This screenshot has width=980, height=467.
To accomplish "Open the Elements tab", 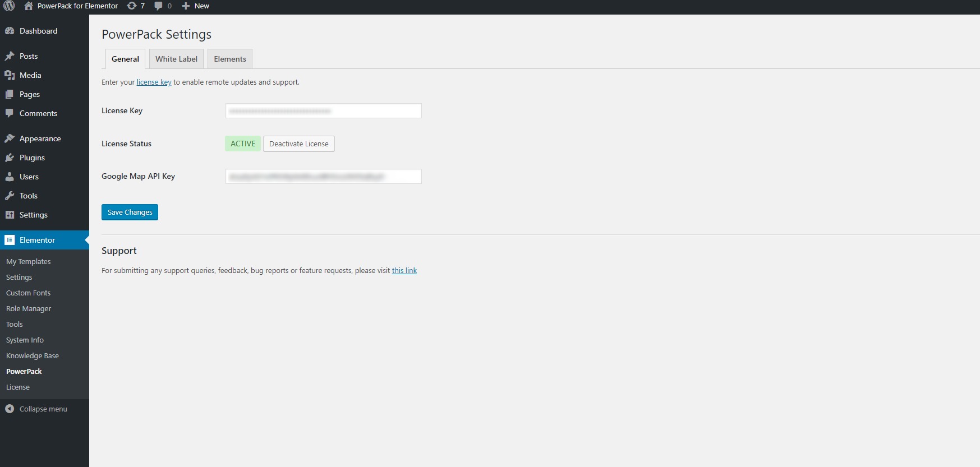I will pyautogui.click(x=230, y=59).
